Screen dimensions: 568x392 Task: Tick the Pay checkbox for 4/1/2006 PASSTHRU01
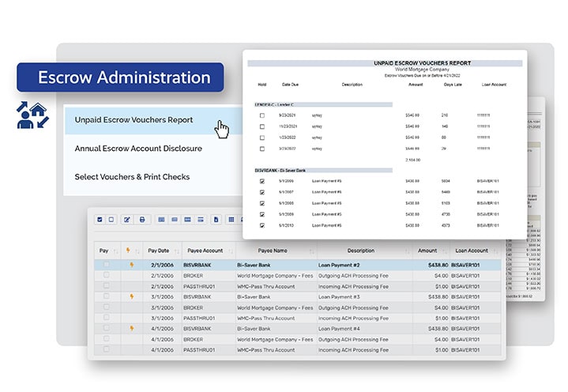[x=106, y=349]
